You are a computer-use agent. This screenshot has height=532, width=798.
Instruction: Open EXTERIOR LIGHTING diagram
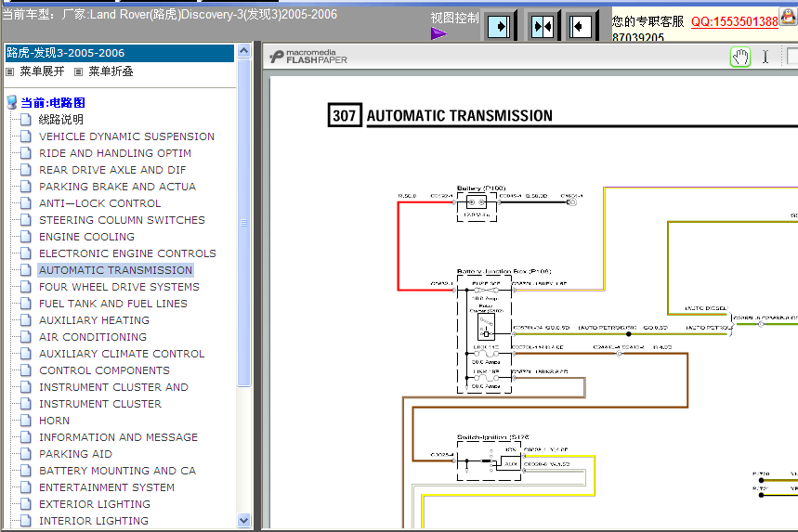pyautogui.click(x=95, y=504)
